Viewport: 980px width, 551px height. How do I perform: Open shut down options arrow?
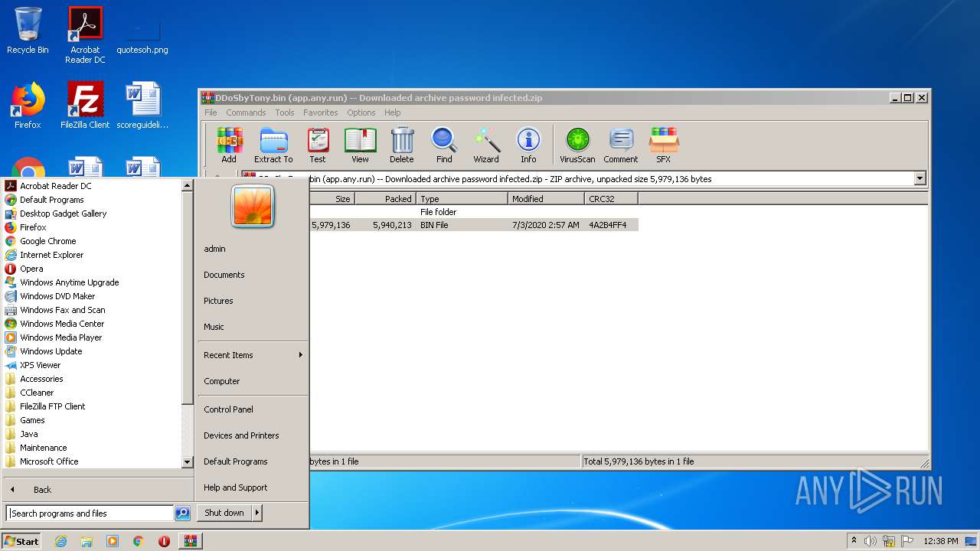pos(257,513)
